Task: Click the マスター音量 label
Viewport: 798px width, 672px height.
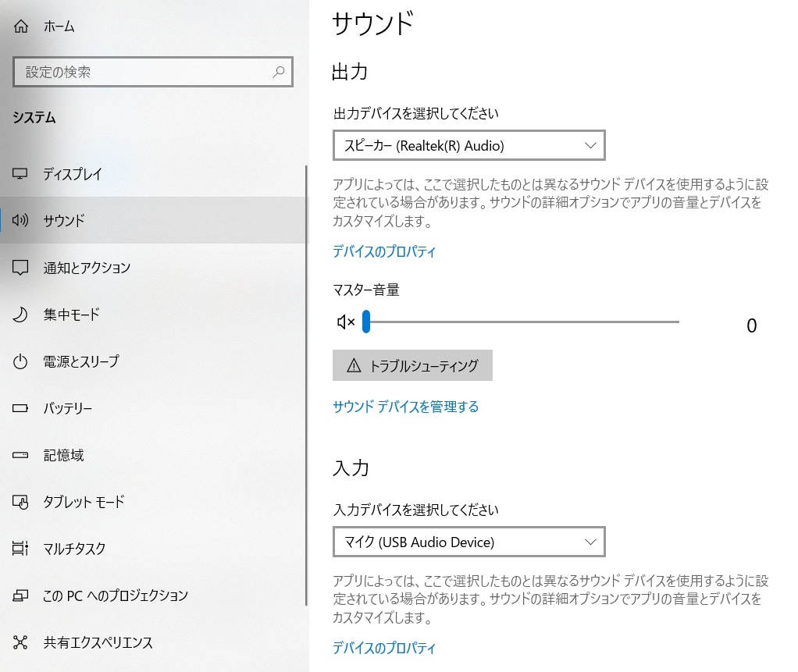Action: tap(366, 290)
